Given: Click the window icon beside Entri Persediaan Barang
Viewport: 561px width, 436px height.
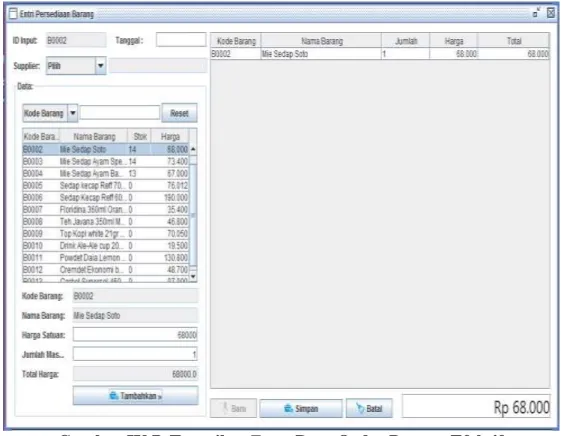Looking at the screenshot, I should point(13,14).
